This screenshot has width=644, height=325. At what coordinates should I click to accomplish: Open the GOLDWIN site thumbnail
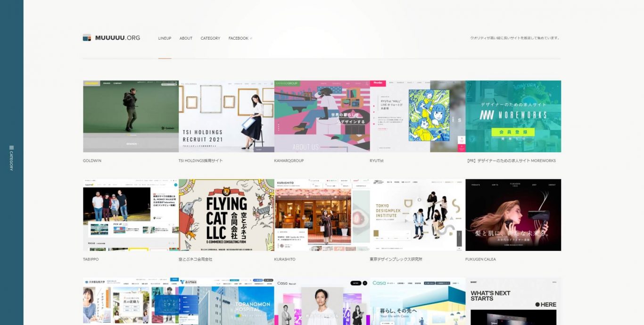click(x=131, y=116)
